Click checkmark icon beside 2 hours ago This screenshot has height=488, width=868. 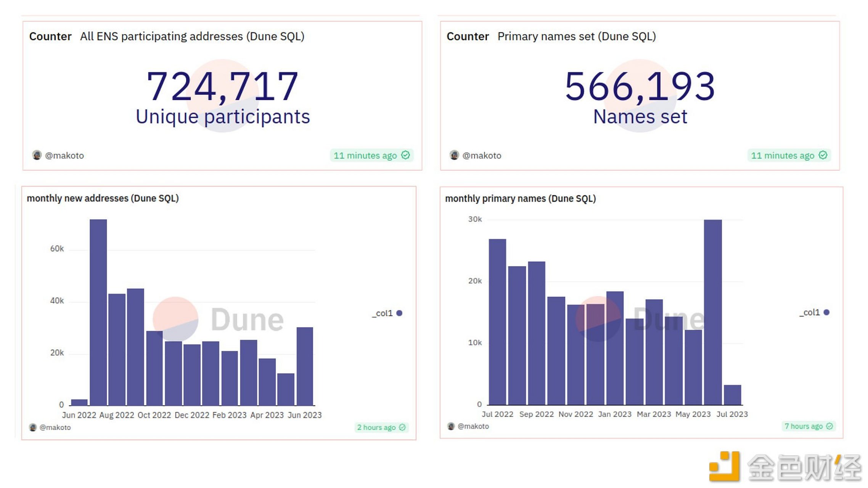click(402, 427)
